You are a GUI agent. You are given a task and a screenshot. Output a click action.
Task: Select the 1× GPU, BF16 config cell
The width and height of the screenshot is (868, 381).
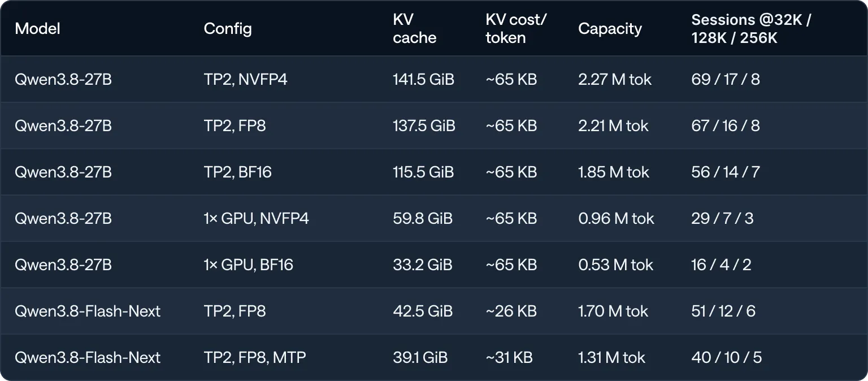pyautogui.click(x=249, y=265)
